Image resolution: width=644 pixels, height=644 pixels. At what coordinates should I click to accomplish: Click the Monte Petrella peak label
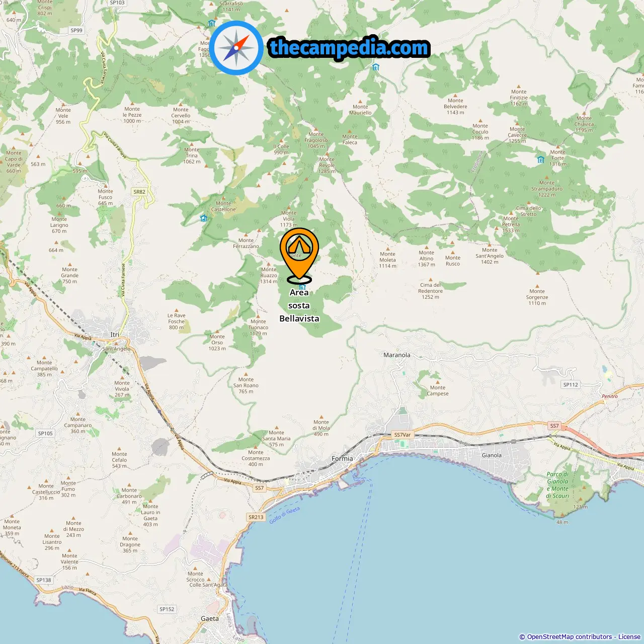[511, 224]
